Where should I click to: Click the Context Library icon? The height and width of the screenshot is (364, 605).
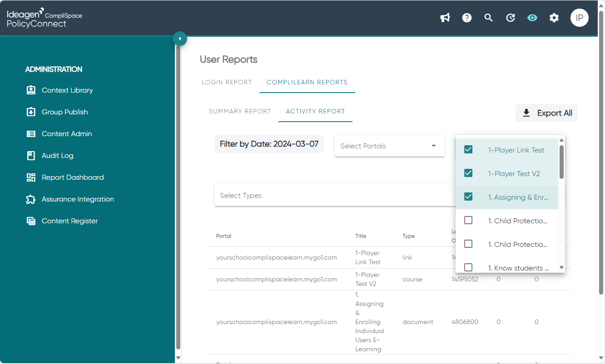tap(31, 90)
